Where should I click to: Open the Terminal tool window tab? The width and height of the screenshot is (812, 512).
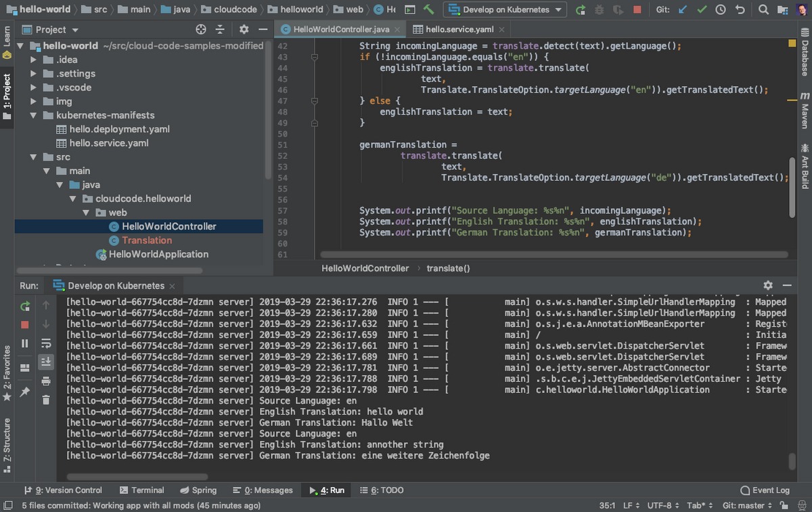pos(141,490)
